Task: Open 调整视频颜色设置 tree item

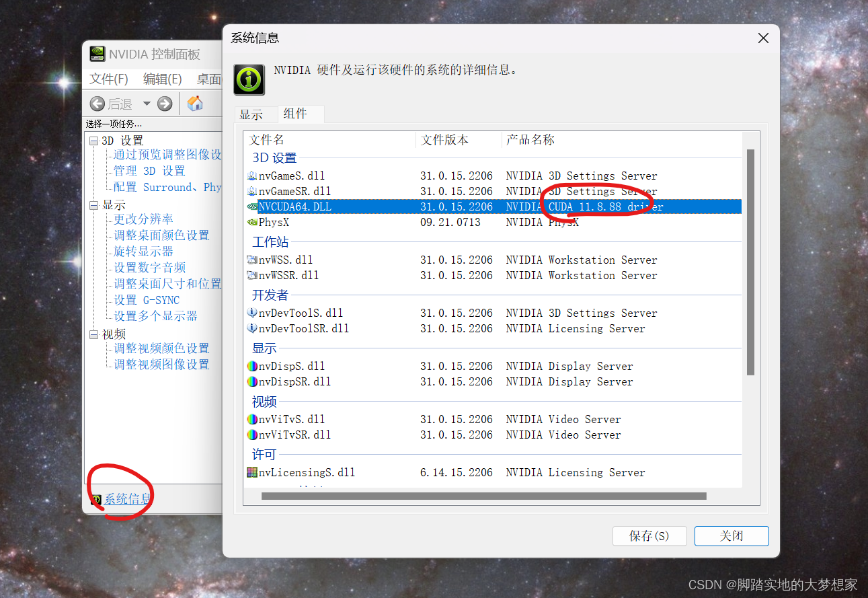Action: pos(161,348)
